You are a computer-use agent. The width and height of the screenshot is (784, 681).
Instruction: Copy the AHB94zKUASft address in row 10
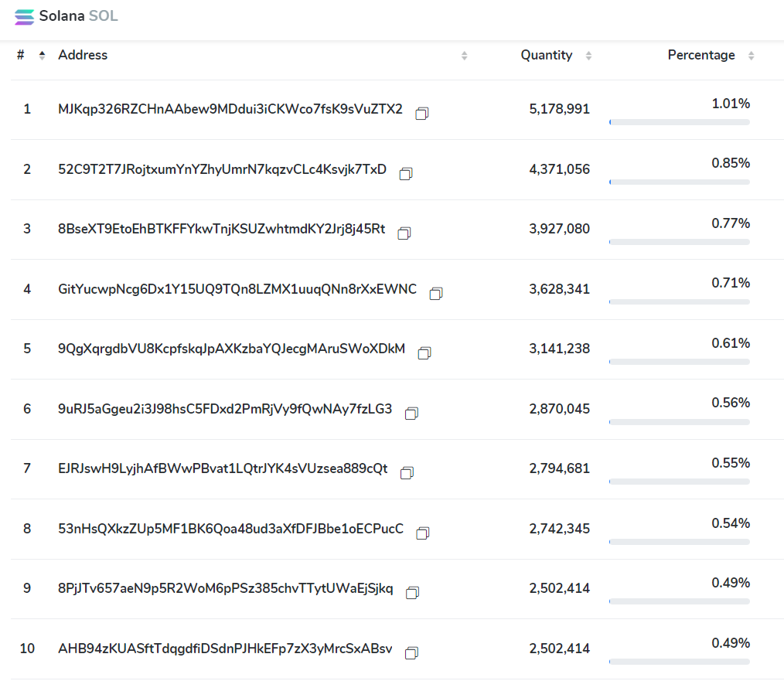[412, 653]
